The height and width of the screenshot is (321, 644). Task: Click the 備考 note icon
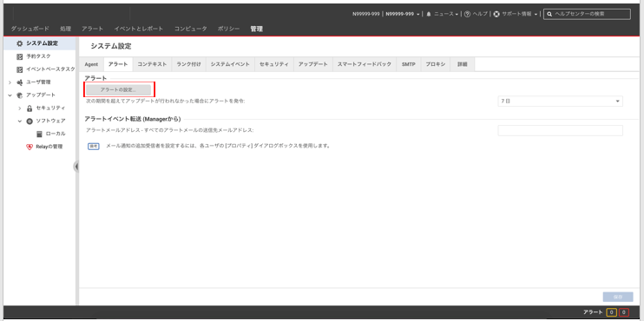tap(94, 146)
